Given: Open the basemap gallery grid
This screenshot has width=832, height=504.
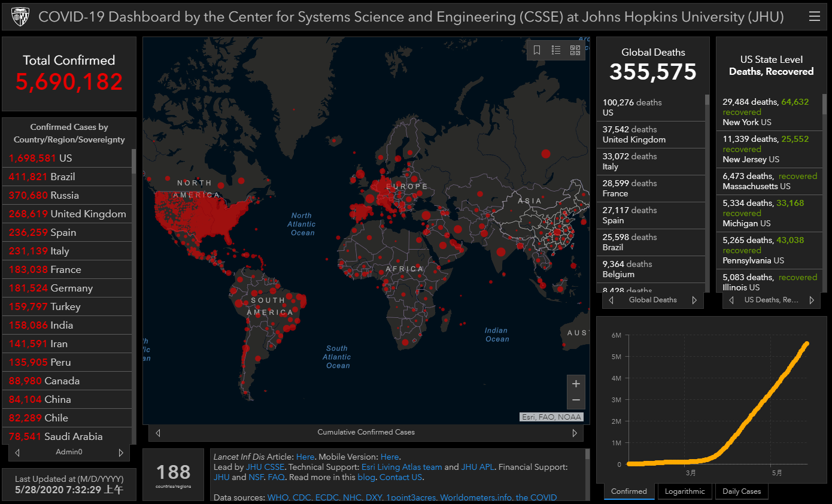Looking at the screenshot, I should [x=575, y=50].
